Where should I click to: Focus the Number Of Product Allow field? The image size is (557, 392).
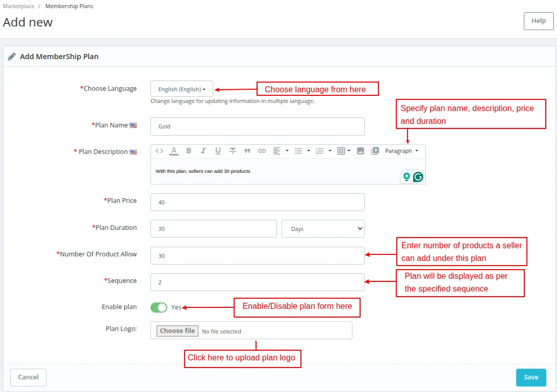tap(258, 256)
